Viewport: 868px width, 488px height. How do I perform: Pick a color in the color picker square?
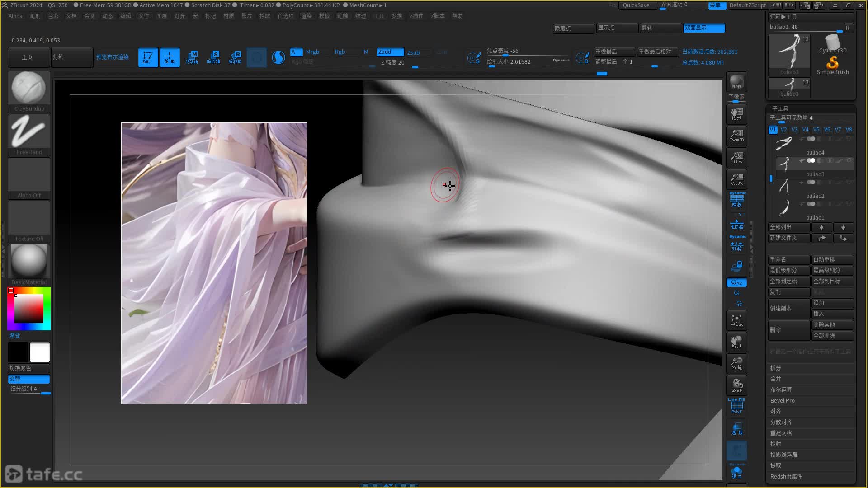pyautogui.click(x=29, y=308)
